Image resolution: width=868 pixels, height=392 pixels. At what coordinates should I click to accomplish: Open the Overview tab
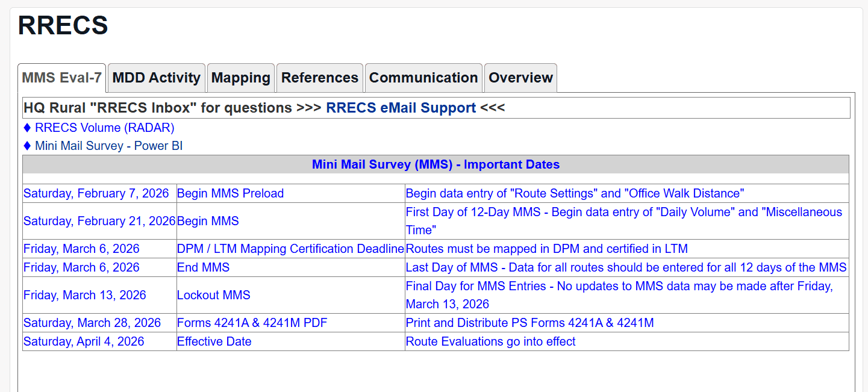tap(520, 78)
